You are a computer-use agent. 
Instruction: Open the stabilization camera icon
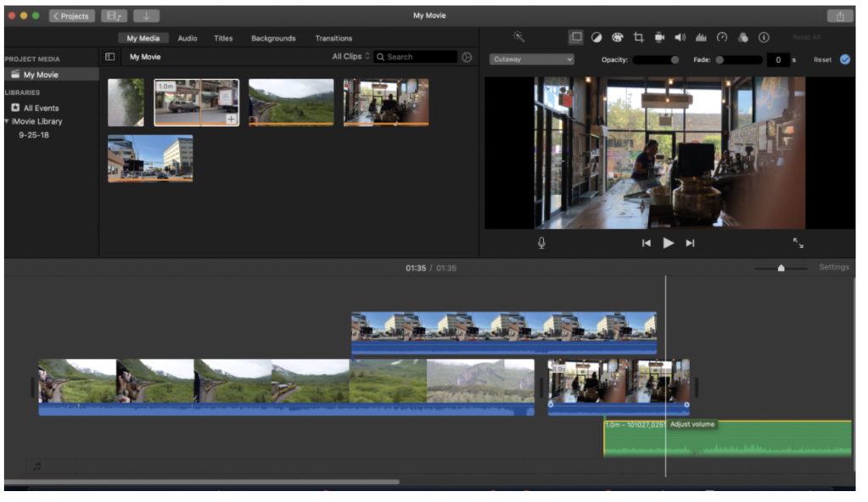tap(659, 37)
